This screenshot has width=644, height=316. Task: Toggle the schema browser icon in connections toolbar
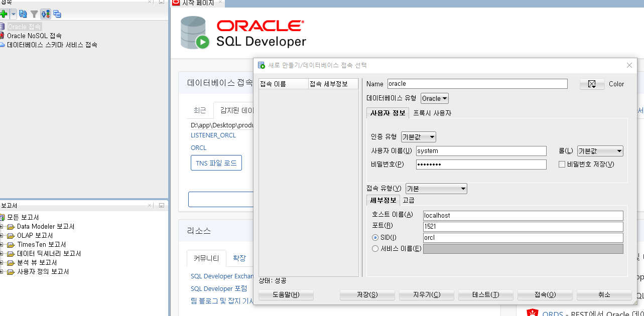pyautogui.click(x=45, y=14)
